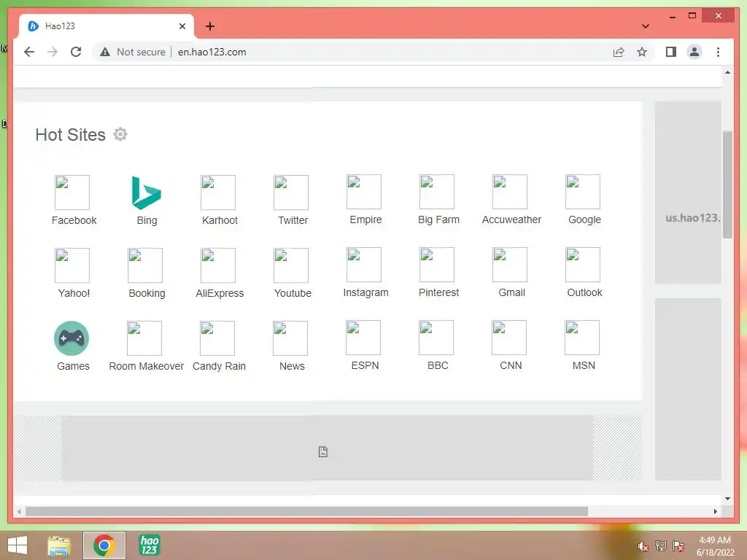Image resolution: width=747 pixels, height=560 pixels.
Task: Reload the current page
Action: click(76, 52)
